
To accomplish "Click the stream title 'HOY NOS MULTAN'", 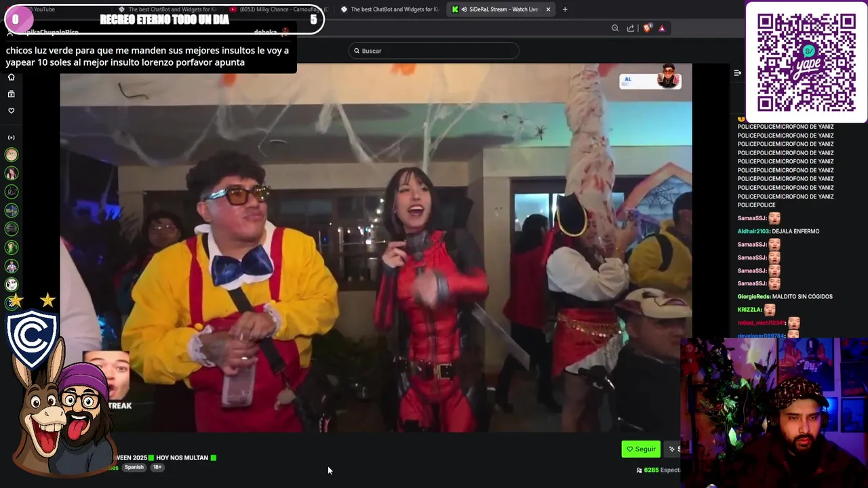I will [182, 457].
